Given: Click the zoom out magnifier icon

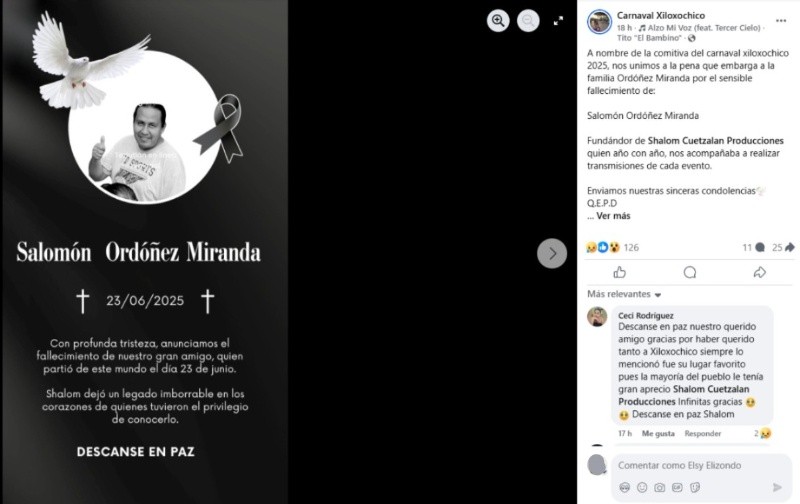Looking at the screenshot, I should pyautogui.click(x=528, y=21).
